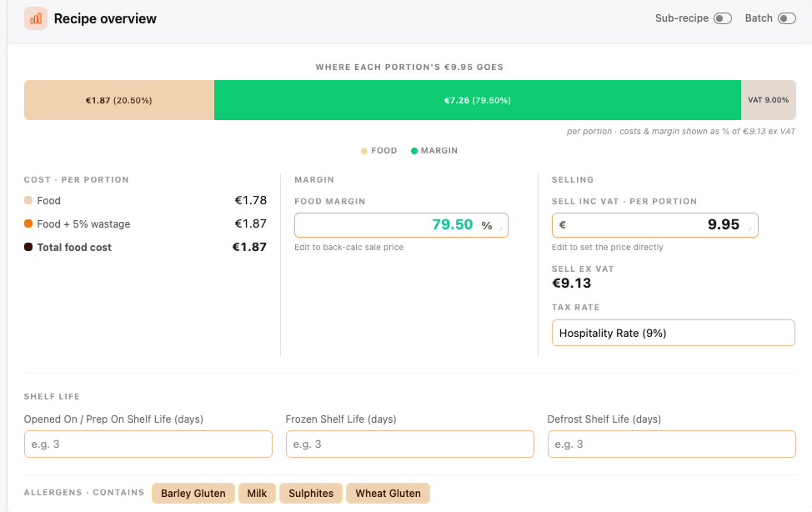Select the Milk allergen tag
This screenshot has width=812, height=512.
257,494
